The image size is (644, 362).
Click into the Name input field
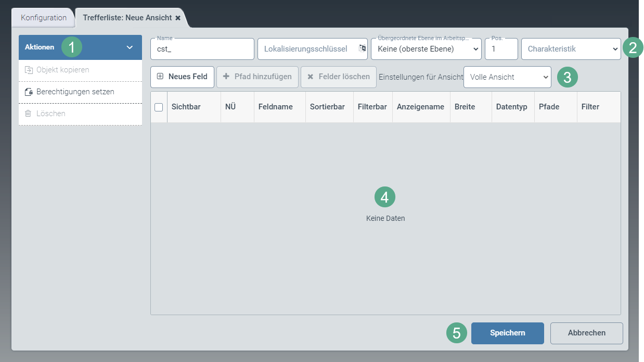(202, 49)
